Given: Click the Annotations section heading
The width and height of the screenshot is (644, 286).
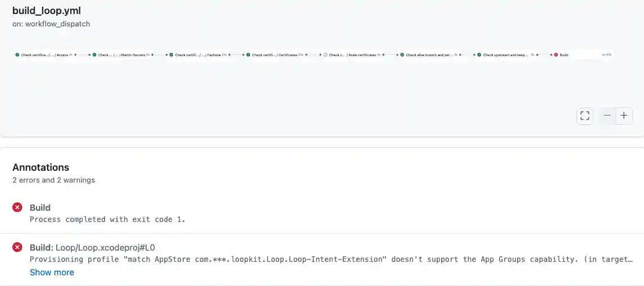Looking at the screenshot, I should pyautogui.click(x=40, y=167).
